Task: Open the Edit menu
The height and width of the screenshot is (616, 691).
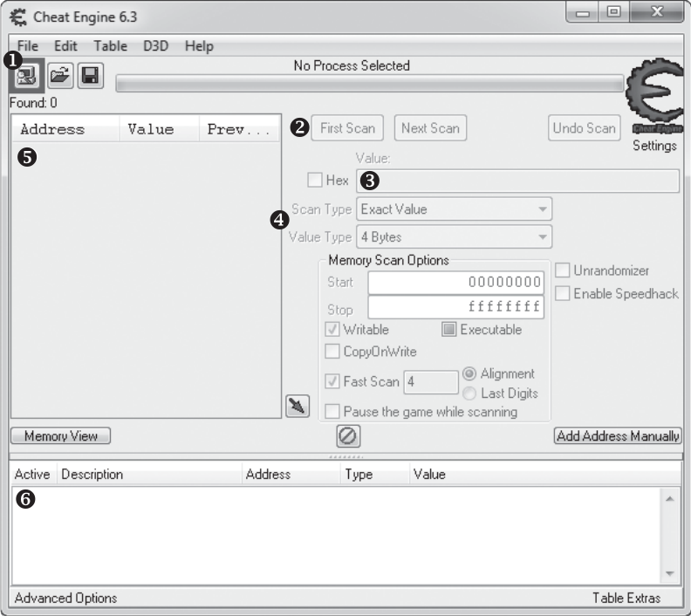Action: tap(65, 46)
